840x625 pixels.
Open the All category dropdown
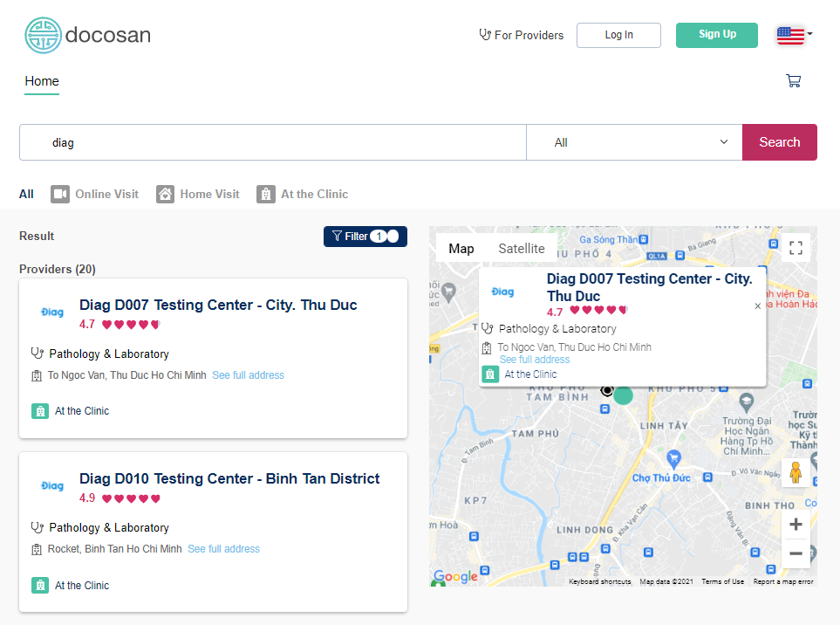634,142
